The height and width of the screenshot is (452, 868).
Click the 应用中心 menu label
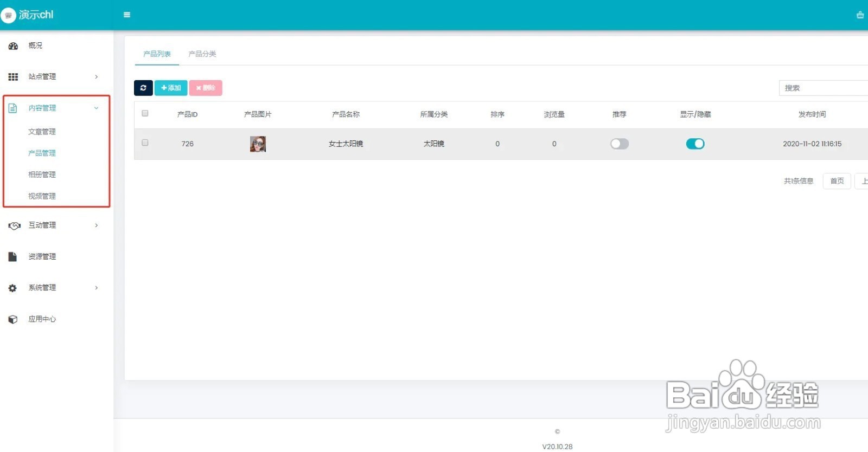click(42, 319)
